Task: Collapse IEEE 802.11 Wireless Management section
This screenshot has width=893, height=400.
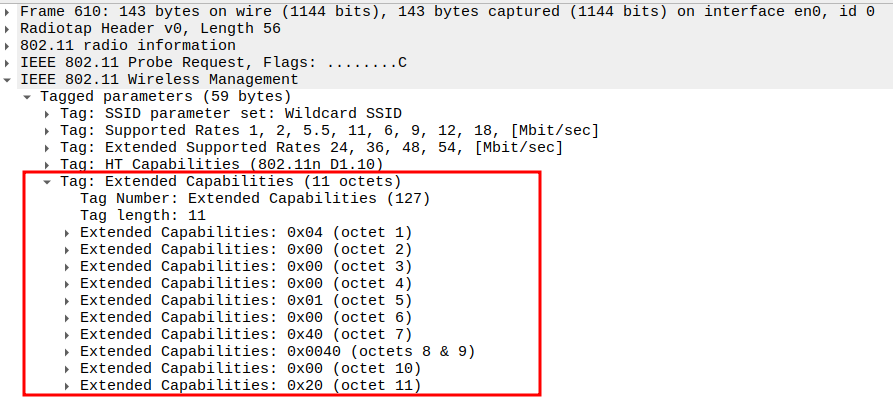Action: coord(8,79)
